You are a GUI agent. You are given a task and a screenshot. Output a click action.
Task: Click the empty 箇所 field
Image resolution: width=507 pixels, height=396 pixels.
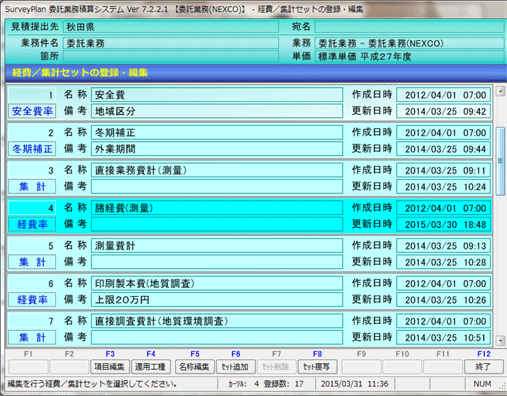coord(171,56)
